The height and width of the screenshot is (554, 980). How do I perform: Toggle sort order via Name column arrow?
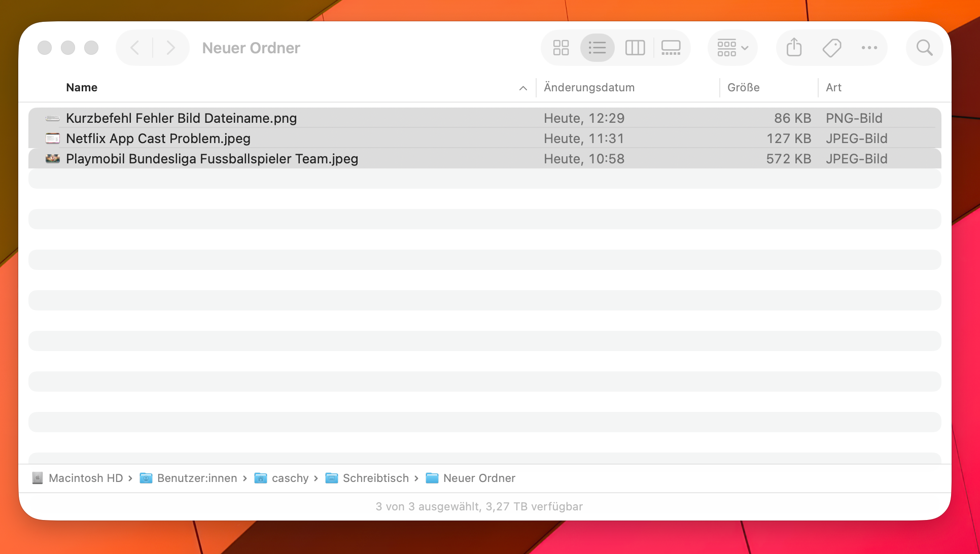pos(523,88)
